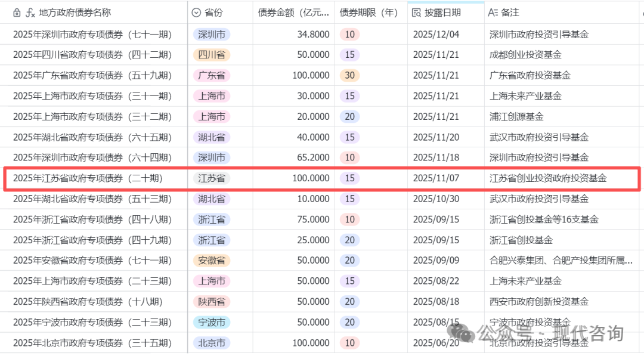Click the lock icon in the first column header
644x359 pixels.
click(x=17, y=13)
